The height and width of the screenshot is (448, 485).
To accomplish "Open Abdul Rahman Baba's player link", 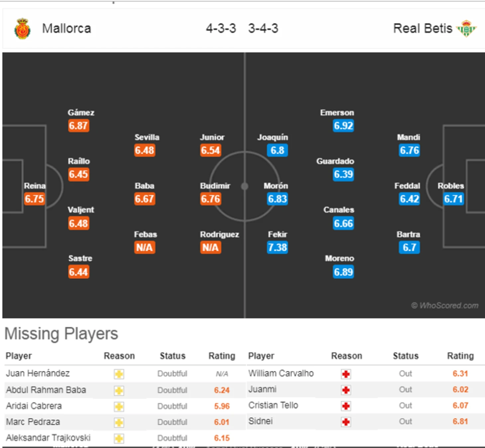I will click(46, 390).
